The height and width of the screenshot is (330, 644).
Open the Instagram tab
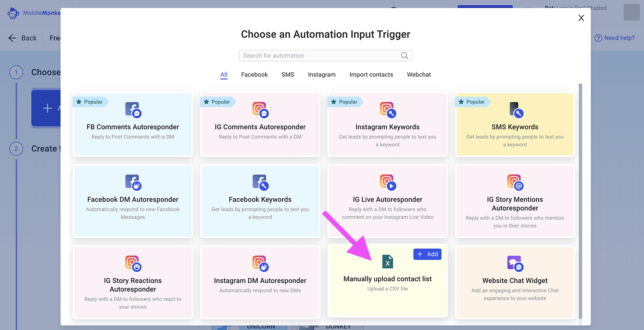[322, 75]
